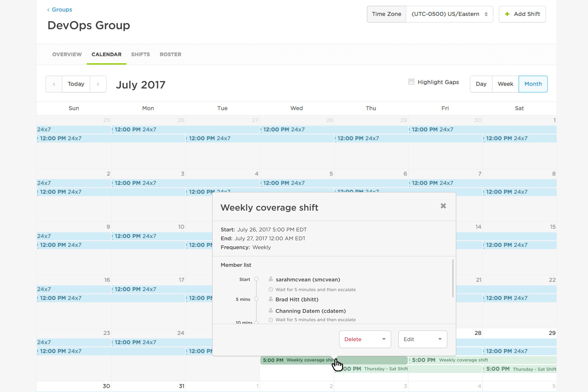Enable the Highlight Gaps checkbox
The height and width of the screenshot is (392, 588).
(x=411, y=82)
